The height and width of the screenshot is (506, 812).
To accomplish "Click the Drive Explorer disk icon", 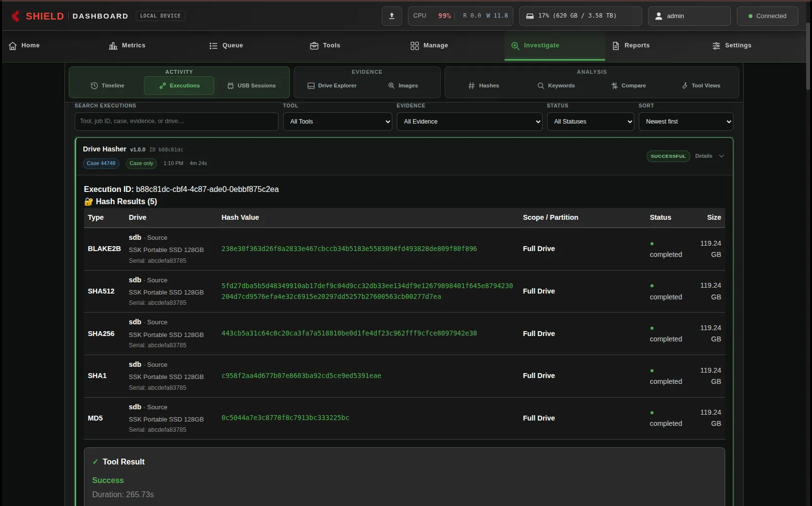I will tap(311, 85).
